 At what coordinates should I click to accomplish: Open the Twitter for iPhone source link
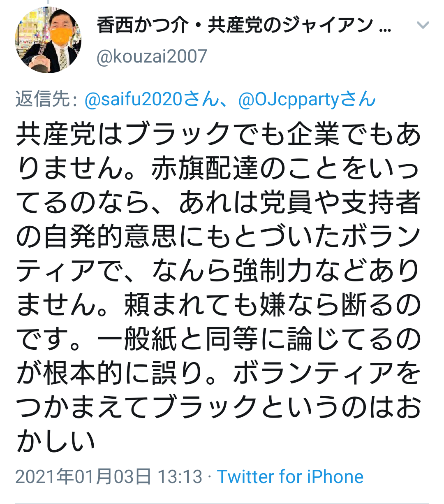(x=290, y=477)
